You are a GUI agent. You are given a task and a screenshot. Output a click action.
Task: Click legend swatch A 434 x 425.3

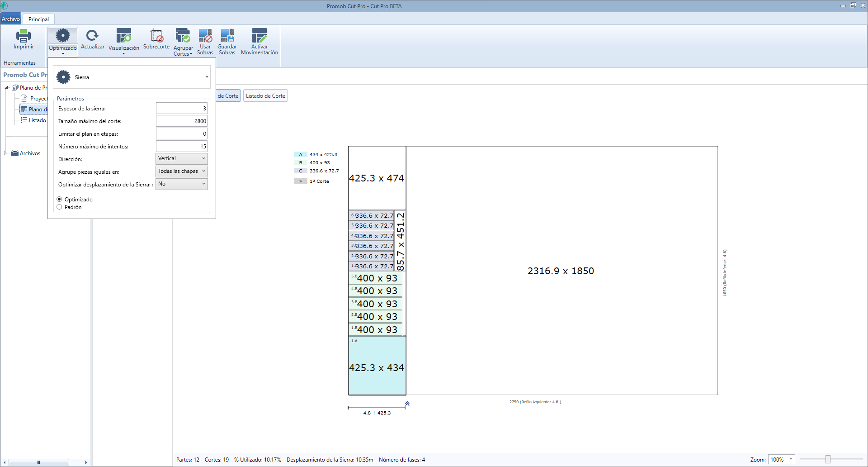(x=301, y=155)
